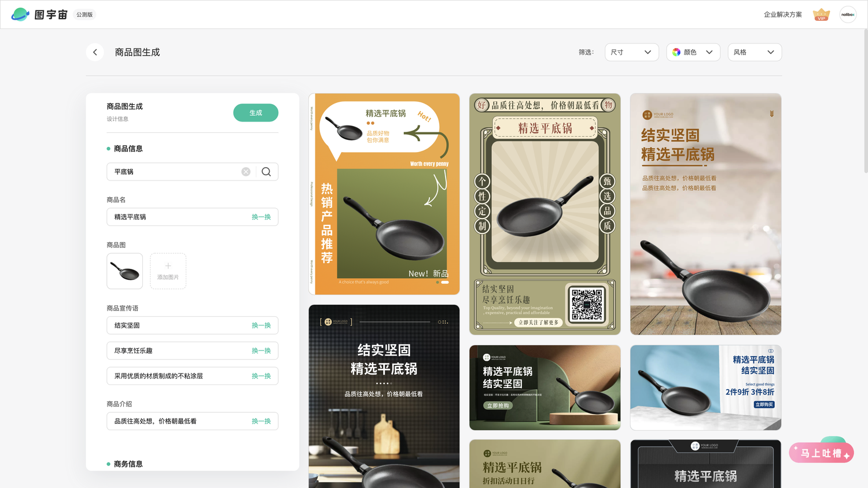Open the 尺寸 size dropdown
This screenshot has width=868, height=488.
point(632,52)
